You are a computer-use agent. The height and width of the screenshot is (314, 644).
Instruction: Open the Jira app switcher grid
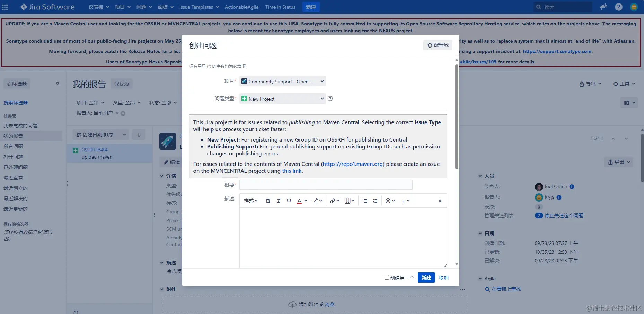point(5,7)
